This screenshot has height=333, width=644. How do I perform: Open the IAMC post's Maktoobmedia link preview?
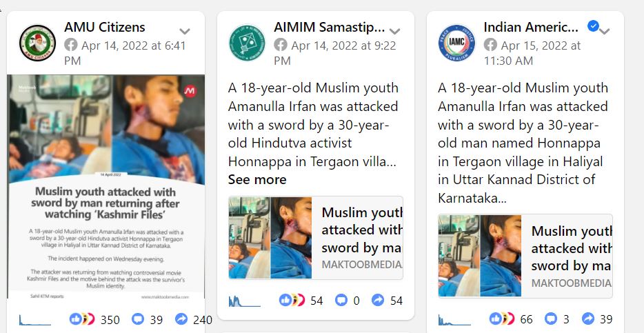click(x=525, y=256)
